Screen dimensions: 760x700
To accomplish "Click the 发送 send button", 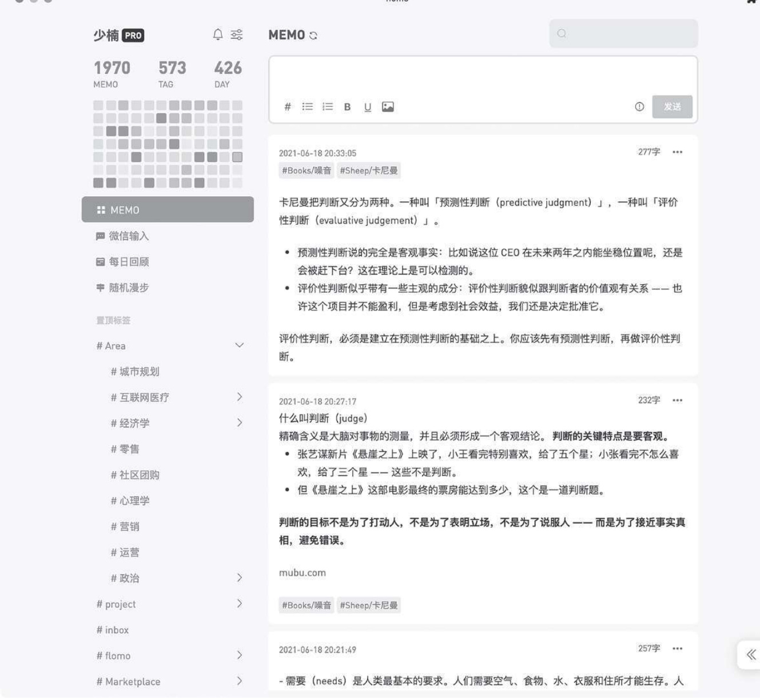I will click(672, 107).
